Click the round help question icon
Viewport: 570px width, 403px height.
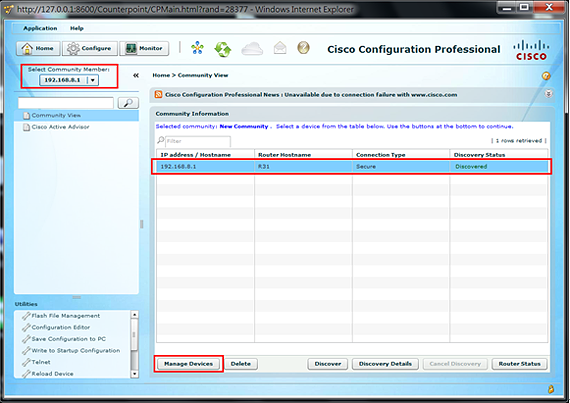pyautogui.click(x=303, y=47)
